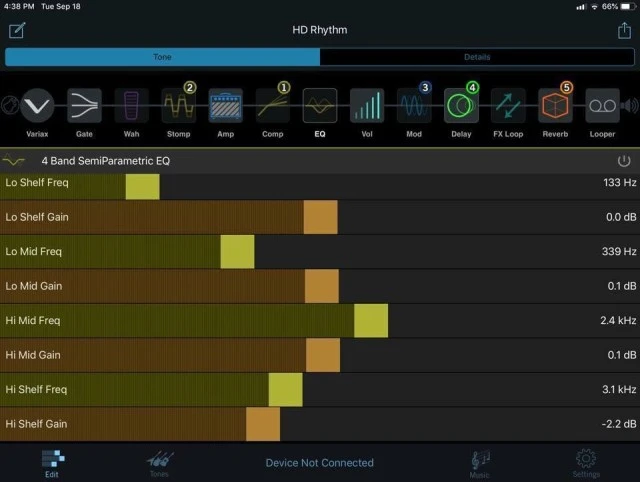Switch to the Details tab

coord(477,57)
